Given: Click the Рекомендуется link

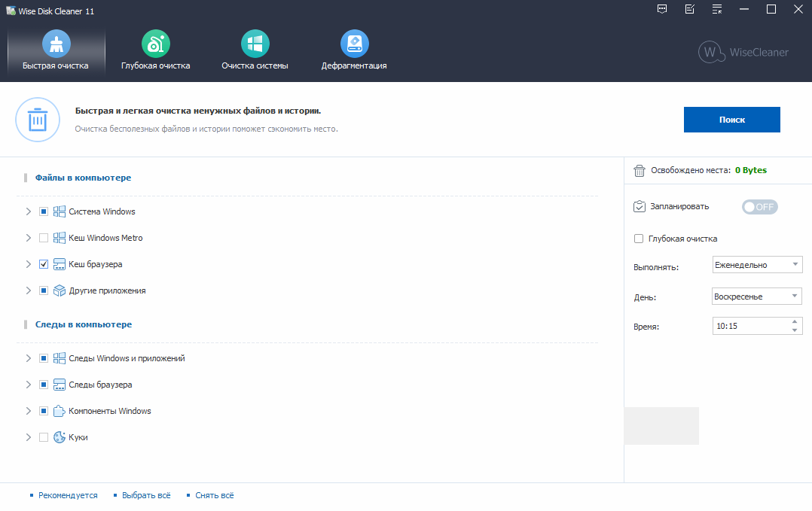Looking at the screenshot, I should coord(68,495).
